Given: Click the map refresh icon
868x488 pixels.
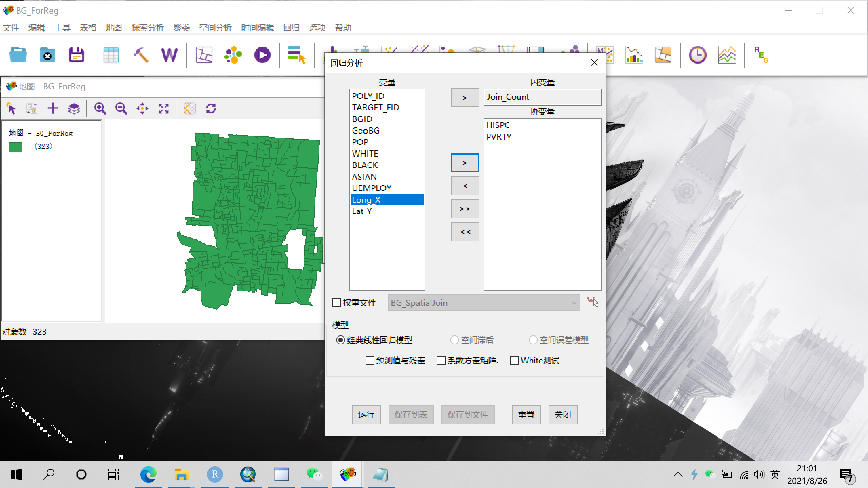Looking at the screenshot, I should coord(211,108).
